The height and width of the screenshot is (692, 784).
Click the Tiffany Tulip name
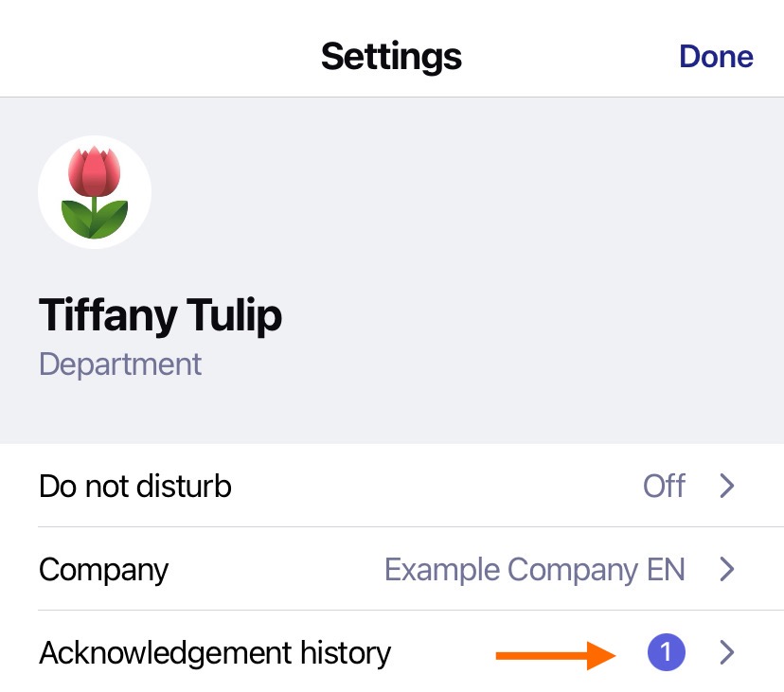(x=161, y=314)
